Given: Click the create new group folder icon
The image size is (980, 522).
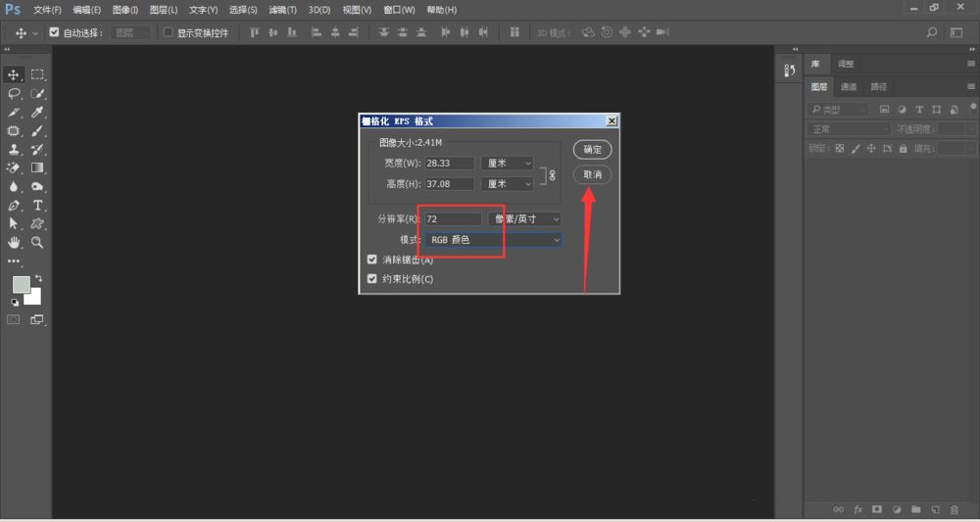Looking at the screenshot, I should tap(915, 509).
